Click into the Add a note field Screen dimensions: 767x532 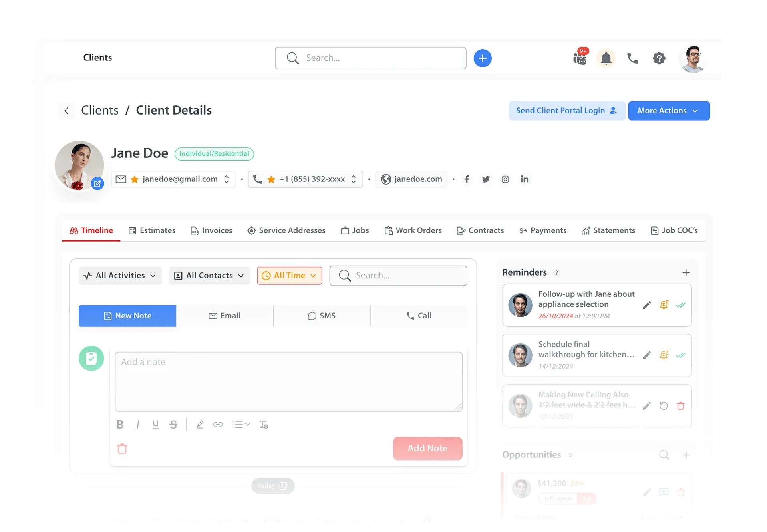point(288,381)
